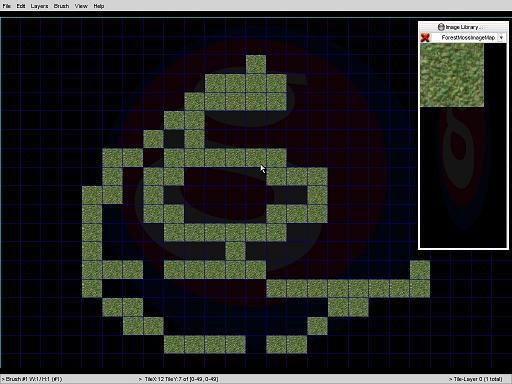Click the lone moss tile above far-right row end

pyautogui.click(x=420, y=270)
